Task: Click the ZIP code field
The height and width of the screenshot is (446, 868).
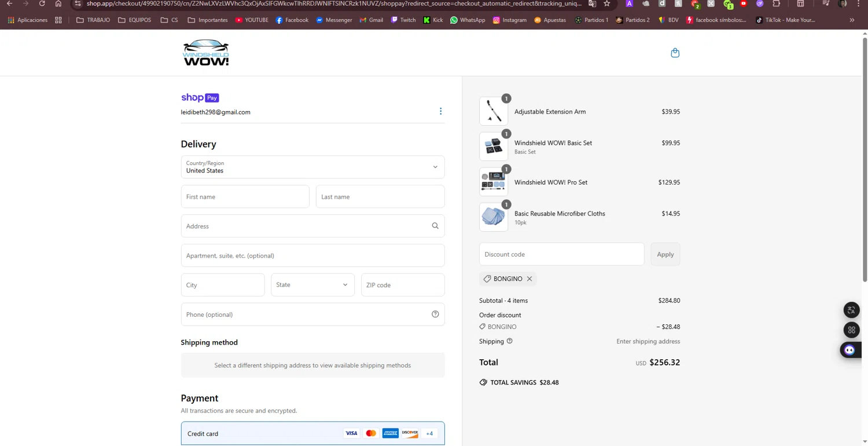Action: 403,285
